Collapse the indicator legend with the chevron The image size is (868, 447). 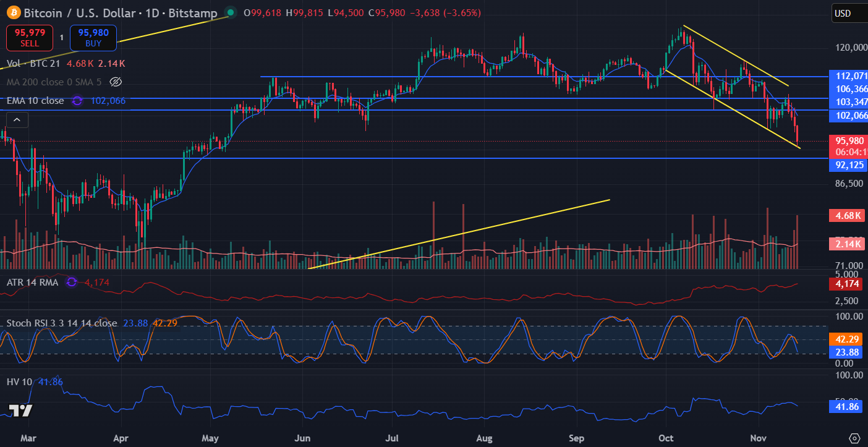point(17,119)
